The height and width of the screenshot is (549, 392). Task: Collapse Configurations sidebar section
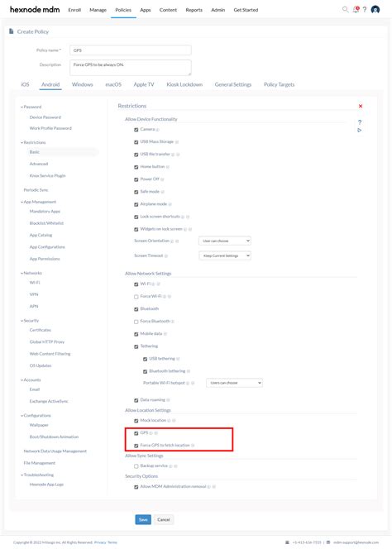(x=36, y=416)
